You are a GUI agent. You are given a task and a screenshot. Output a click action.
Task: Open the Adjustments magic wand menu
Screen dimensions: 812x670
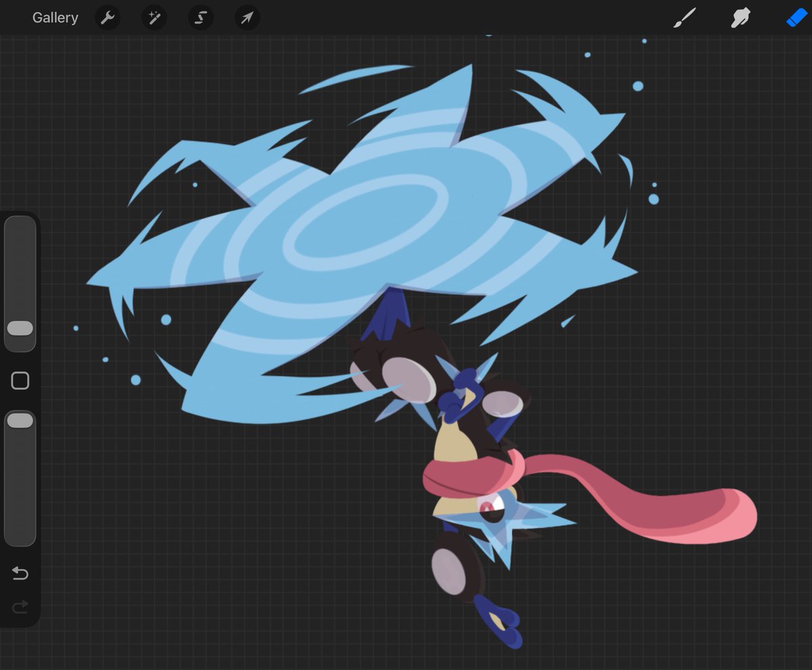[154, 18]
